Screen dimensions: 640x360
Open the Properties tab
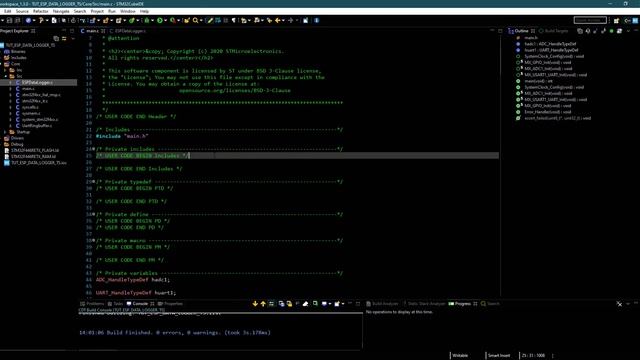pyautogui.click(x=171, y=304)
